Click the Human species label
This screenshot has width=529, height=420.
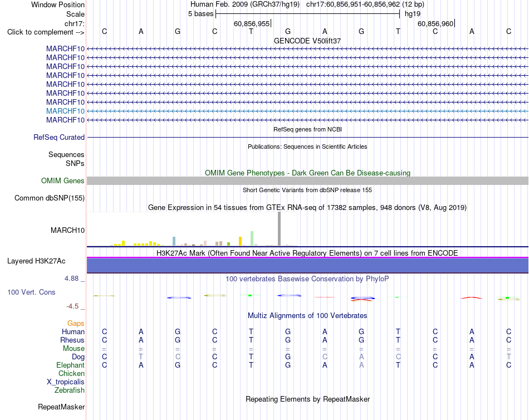pyautogui.click(x=73, y=332)
